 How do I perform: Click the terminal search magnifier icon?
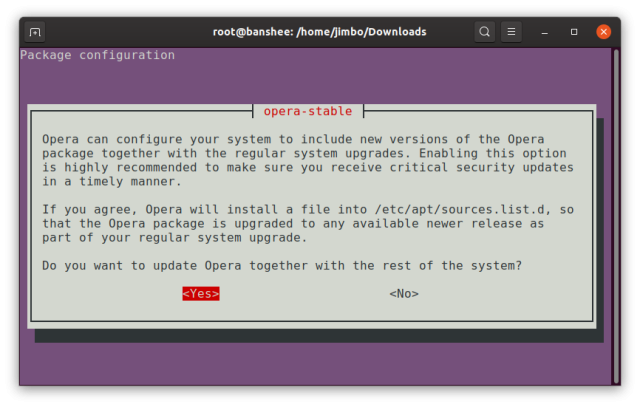tap(484, 32)
